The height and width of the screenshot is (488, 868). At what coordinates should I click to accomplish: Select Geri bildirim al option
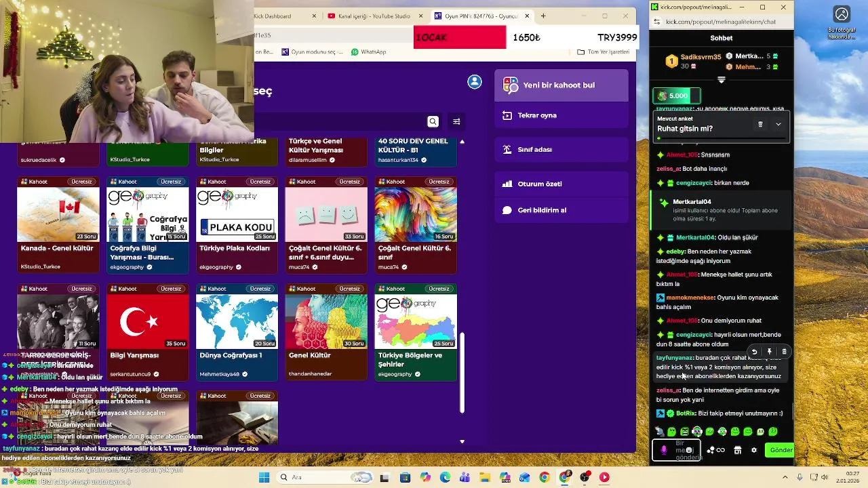point(561,210)
